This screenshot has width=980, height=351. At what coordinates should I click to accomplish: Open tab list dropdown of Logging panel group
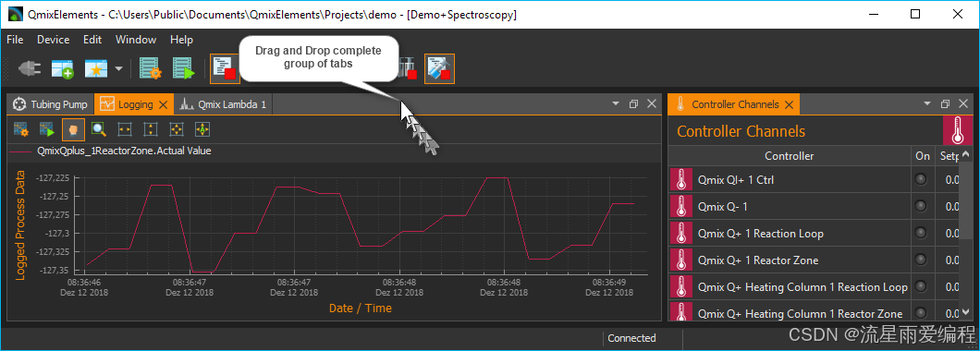coord(616,103)
